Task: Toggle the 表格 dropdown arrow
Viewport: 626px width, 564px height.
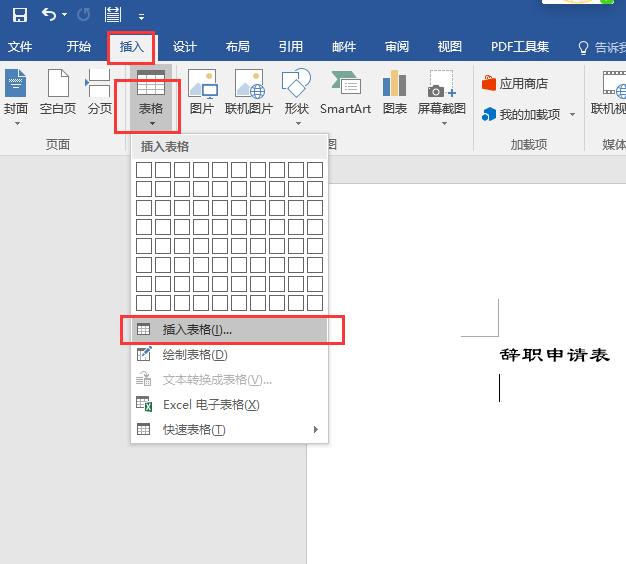Action: [153, 124]
